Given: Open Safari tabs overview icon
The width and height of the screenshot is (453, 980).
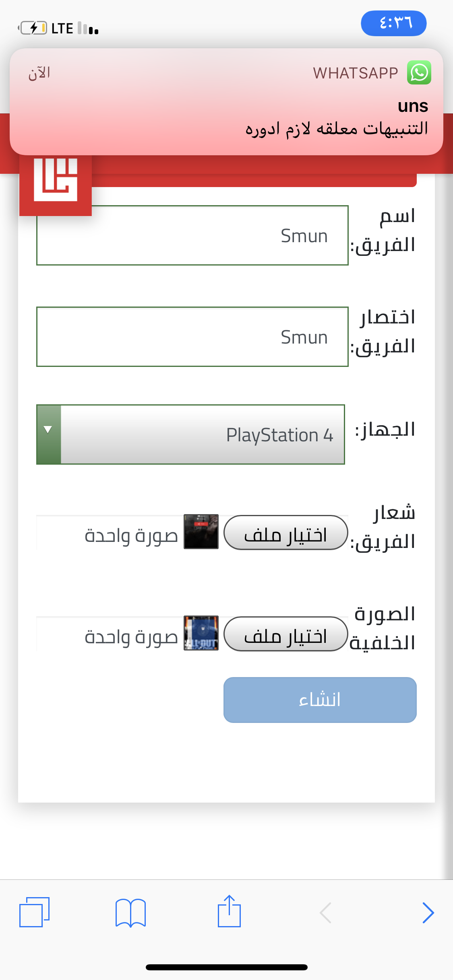Looking at the screenshot, I should (x=34, y=912).
